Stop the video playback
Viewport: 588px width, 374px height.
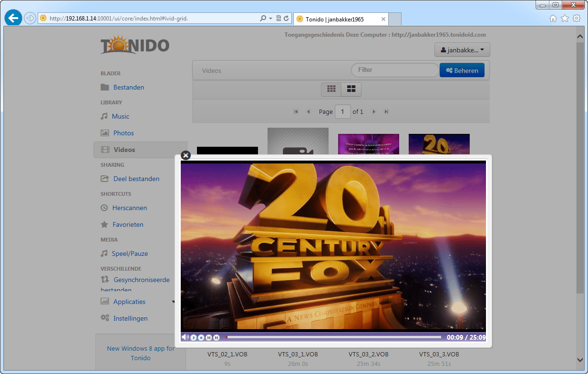pyautogui.click(x=201, y=337)
